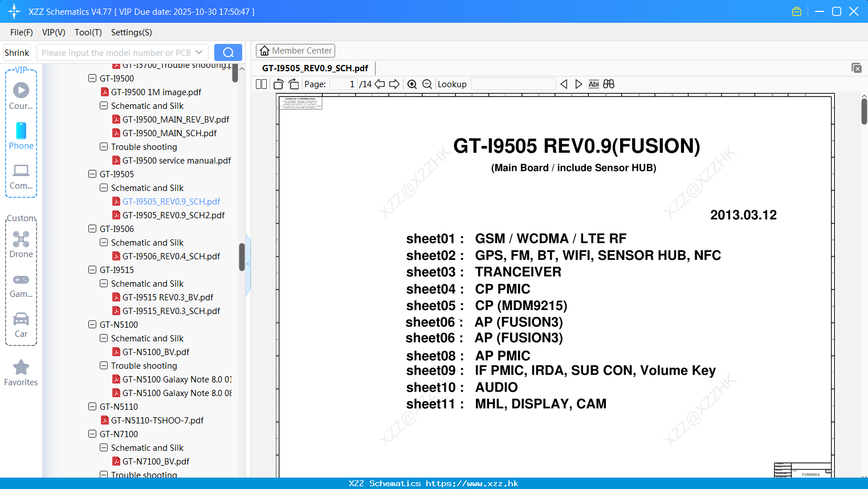Toggle whole-word match Abi icon
The image size is (868, 489).
pyautogui.click(x=593, y=84)
